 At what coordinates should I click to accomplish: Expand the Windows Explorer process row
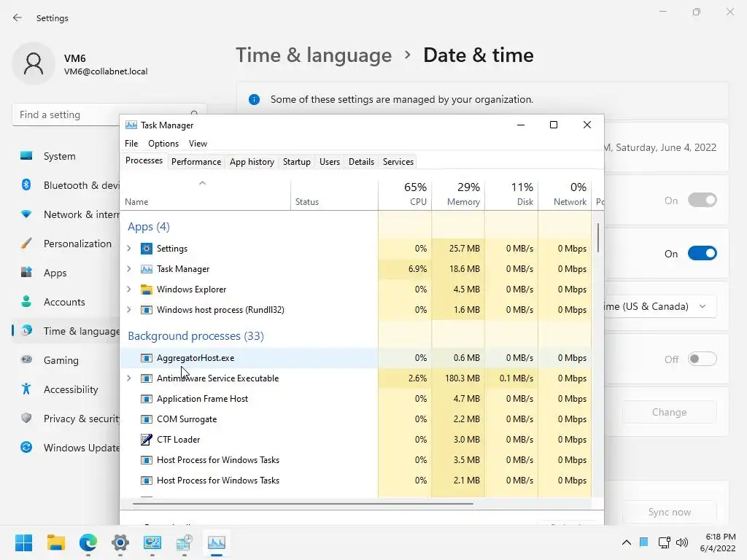128,289
